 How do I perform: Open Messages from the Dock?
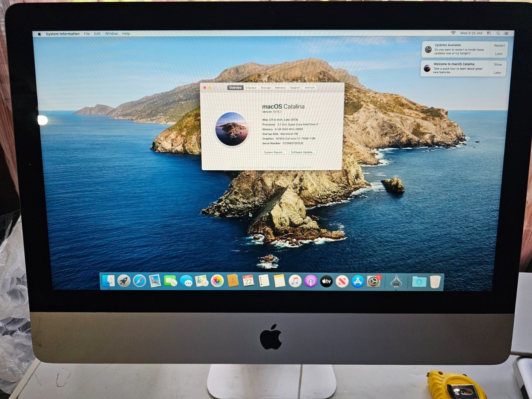186,281
